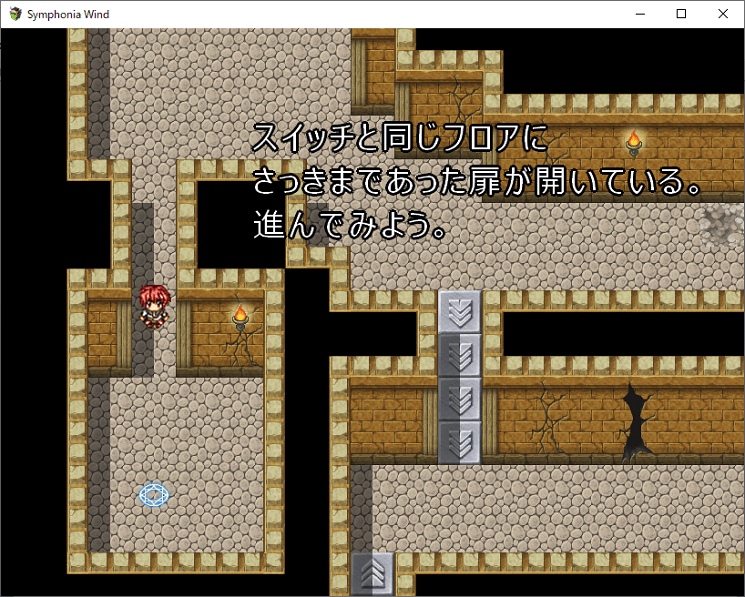Click the topmost silver down-arrow conveyor tile
Screen dimensions: 745x597
click(x=460, y=312)
